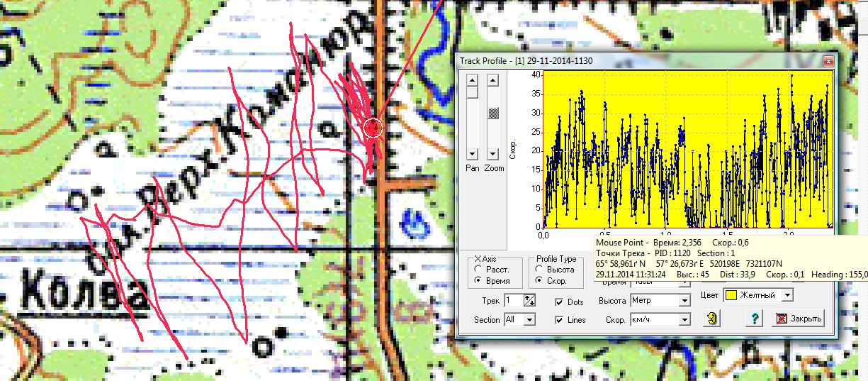This screenshot has width=868, height=381.
Task: Click the Zoom slider thumb
Action: click(494, 113)
